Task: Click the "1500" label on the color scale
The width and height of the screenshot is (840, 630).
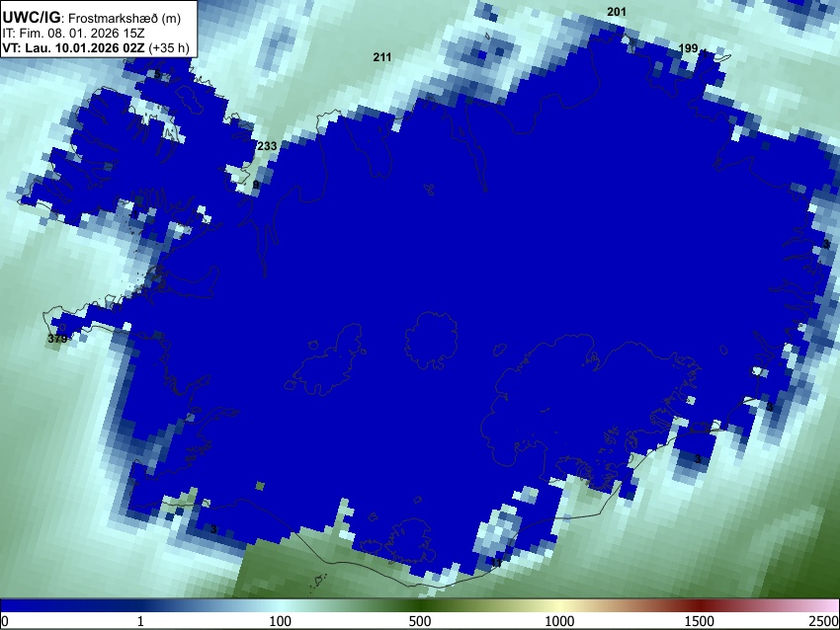Action: (x=700, y=621)
